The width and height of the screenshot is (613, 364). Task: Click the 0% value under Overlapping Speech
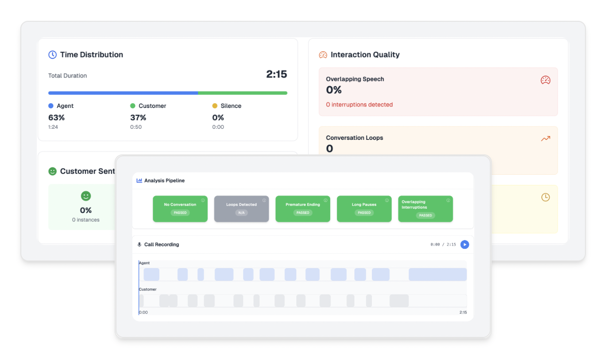[334, 90]
